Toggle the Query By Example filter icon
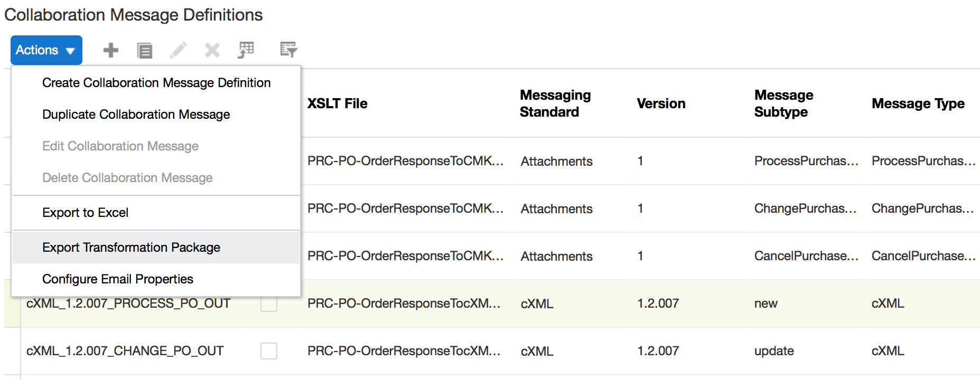The height and width of the screenshot is (380, 980). click(287, 50)
